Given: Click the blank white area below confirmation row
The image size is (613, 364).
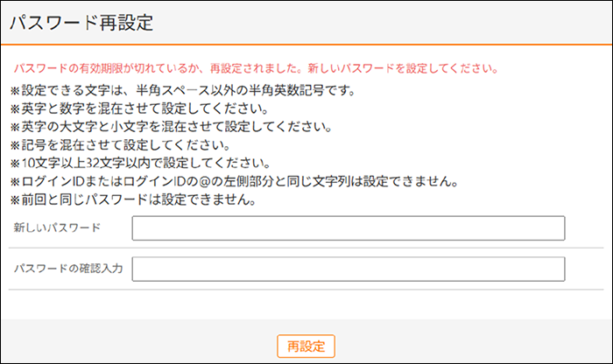Looking at the screenshot, I should pyautogui.click(x=306, y=304).
